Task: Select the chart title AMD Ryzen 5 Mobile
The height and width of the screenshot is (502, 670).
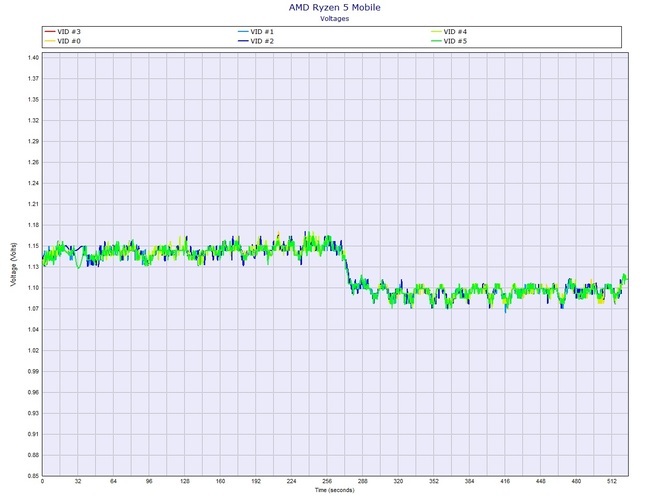Action: [335, 7]
